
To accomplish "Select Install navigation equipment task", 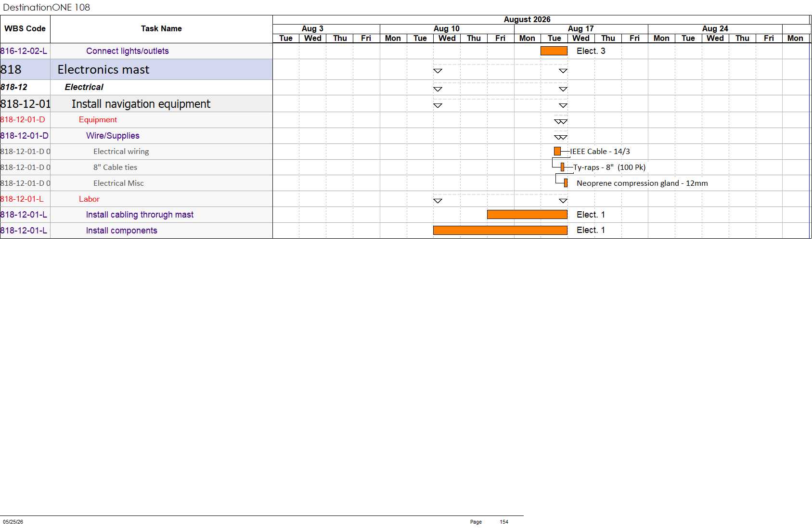I will [x=141, y=104].
